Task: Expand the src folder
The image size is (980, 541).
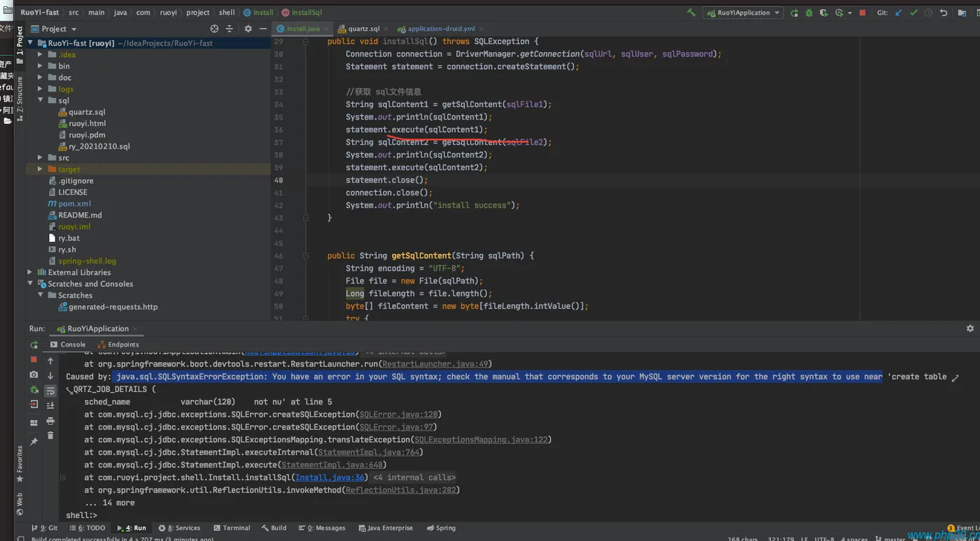Action: pos(40,158)
